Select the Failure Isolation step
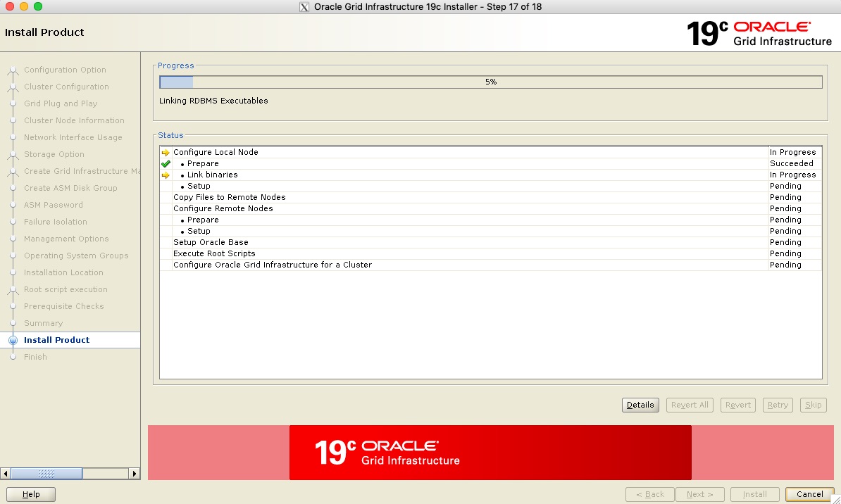Image resolution: width=841 pixels, height=504 pixels. 55,222
